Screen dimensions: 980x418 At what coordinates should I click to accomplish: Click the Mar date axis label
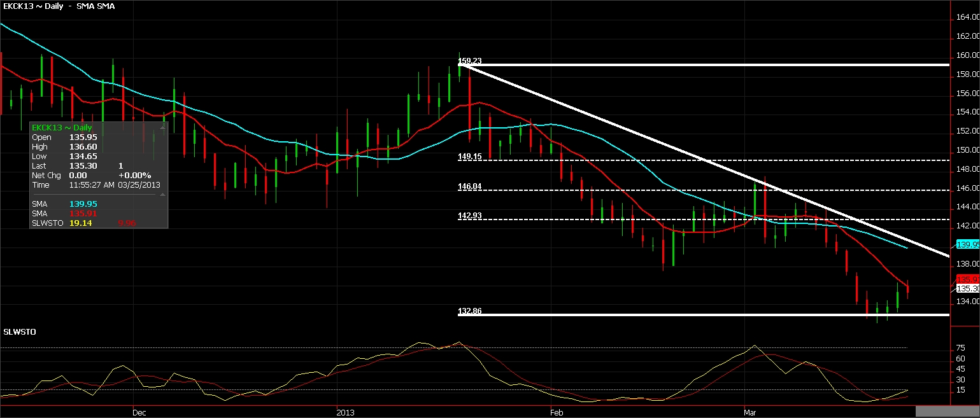point(751,412)
